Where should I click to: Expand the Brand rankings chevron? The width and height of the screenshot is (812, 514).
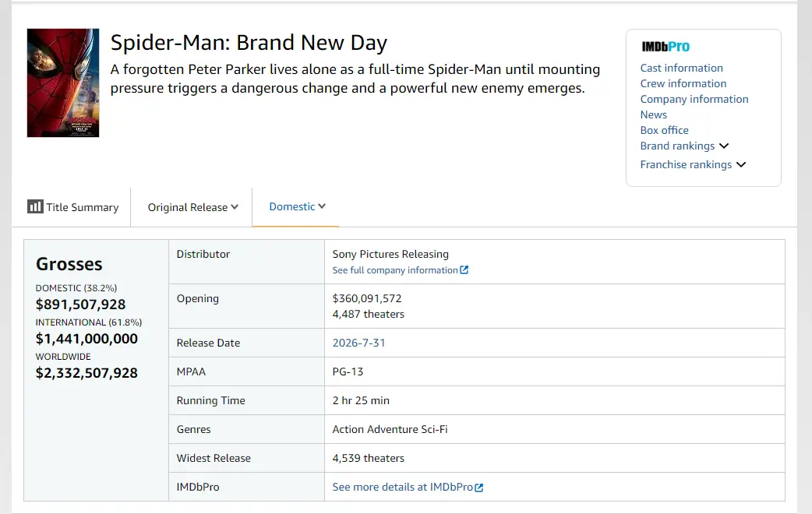click(x=724, y=146)
